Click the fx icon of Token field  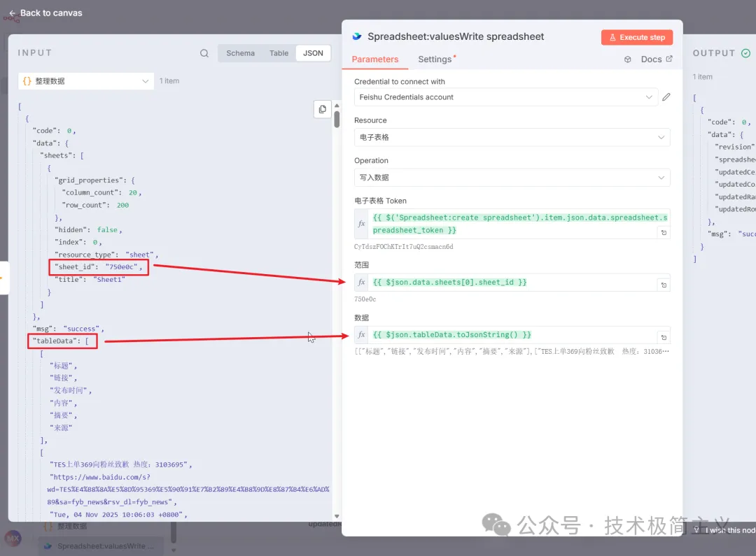pos(362,224)
